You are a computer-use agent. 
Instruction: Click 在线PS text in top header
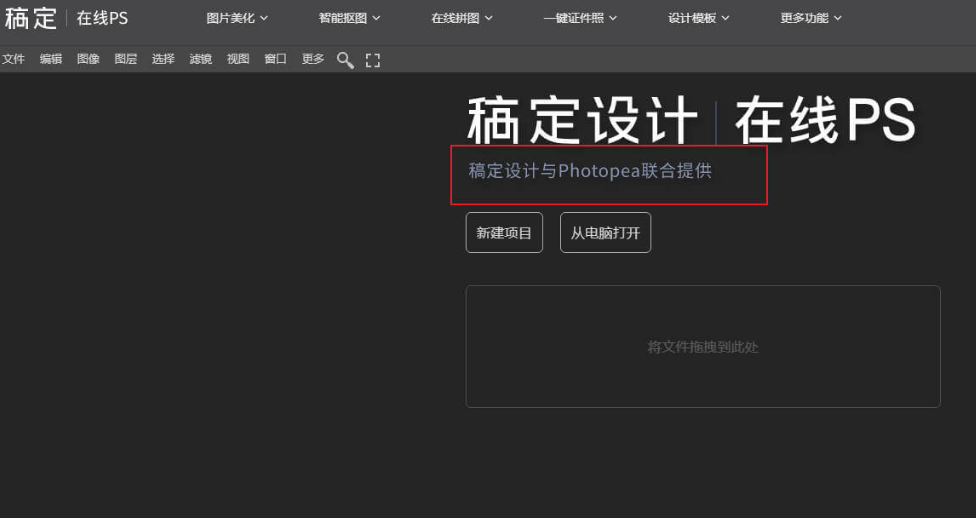(102, 18)
